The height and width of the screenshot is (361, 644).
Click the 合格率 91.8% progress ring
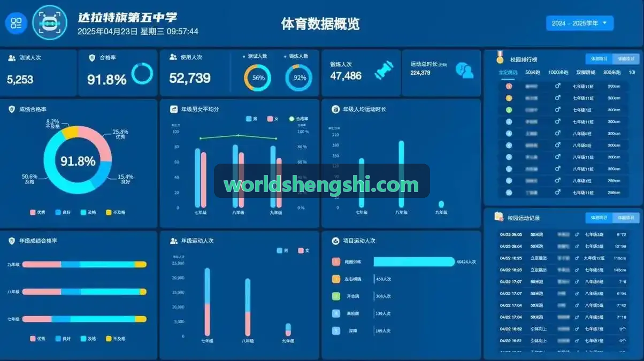pyautogui.click(x=142, y=74)
